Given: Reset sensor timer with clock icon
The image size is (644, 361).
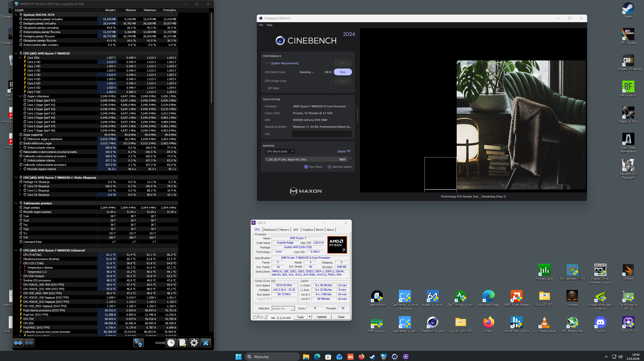Looking at the screenshot, I should point(171,343).
